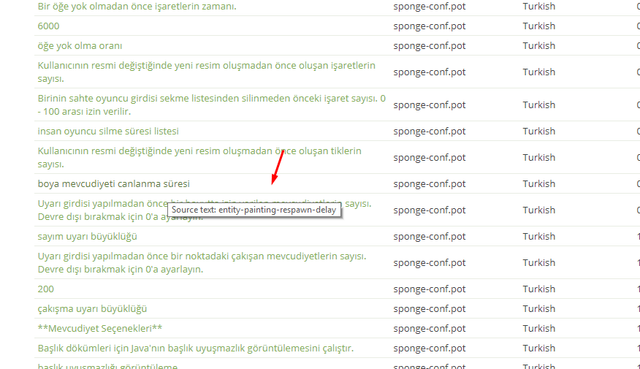Open the 'sayım uyarı büyüklüğü' string
Image resolution: width=640 pixels, height=369 pixels.
click(x=87, y=237)
